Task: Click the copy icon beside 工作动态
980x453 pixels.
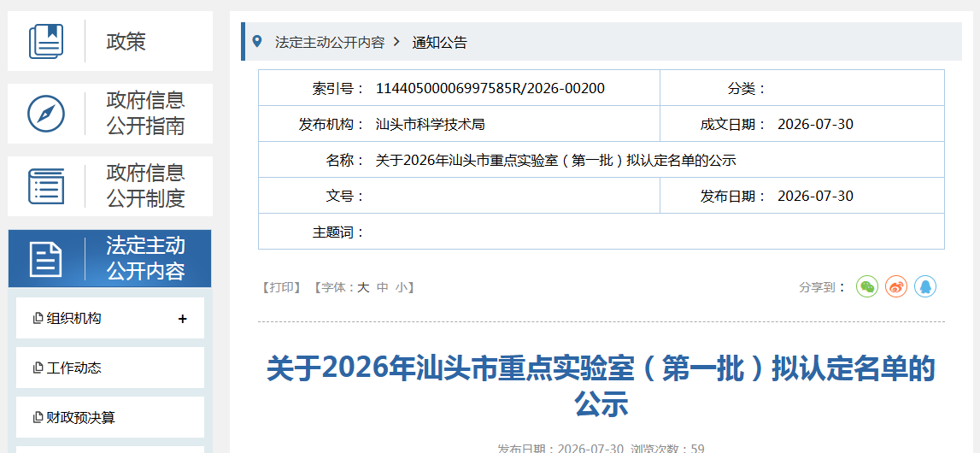Action: [x=38, y=368]
